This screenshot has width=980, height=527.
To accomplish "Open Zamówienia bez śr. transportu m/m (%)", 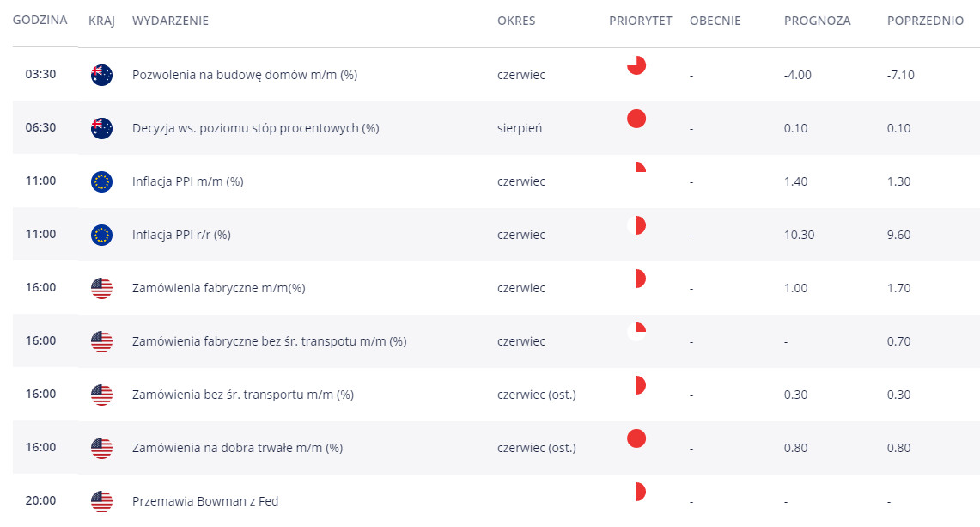I will tap(243, 395).
